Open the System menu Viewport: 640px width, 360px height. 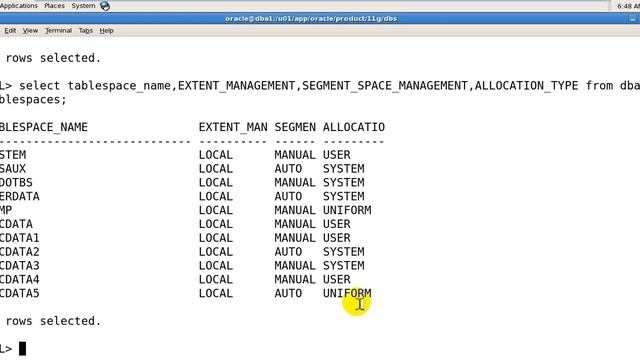(83, 6)
